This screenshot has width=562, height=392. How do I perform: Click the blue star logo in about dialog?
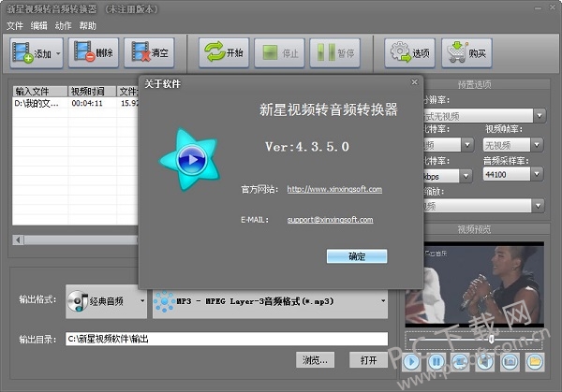[190, 159]
